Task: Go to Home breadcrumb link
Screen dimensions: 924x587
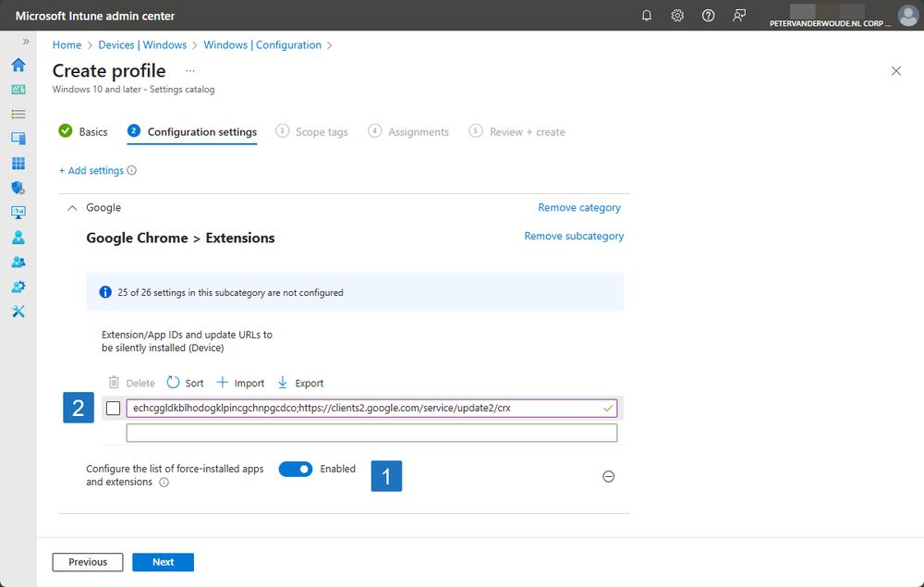Action: pos(67,44)
